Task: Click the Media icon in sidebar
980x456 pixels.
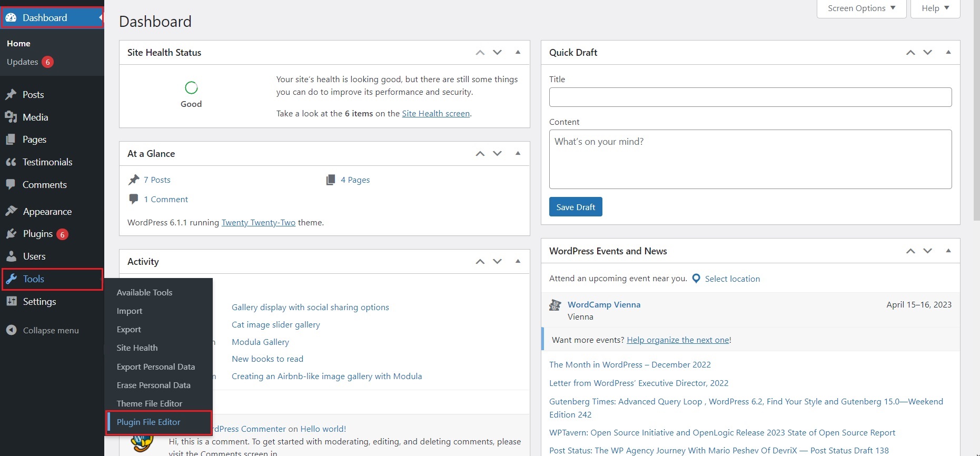Action: (x=11, y=117)
